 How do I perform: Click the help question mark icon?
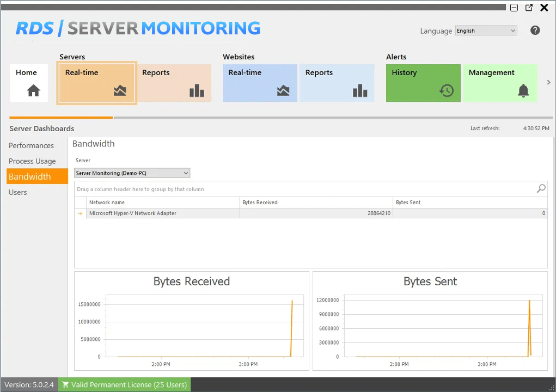535,30
